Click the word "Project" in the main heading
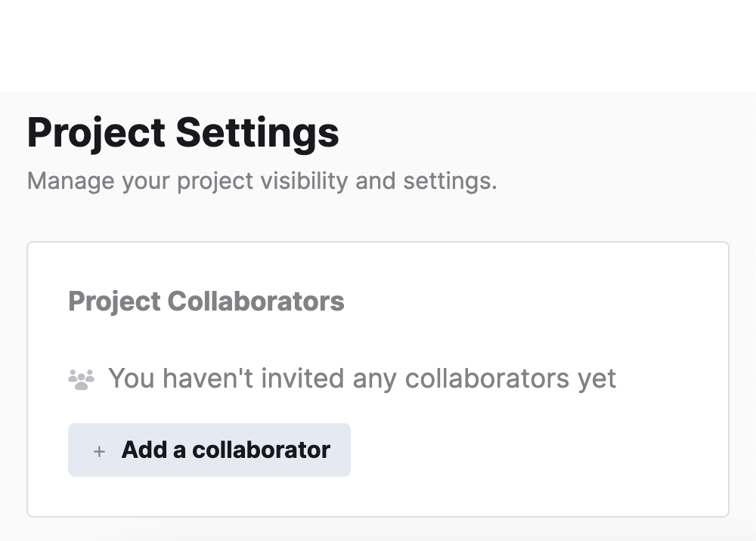The image size is (756, 541). click(x=96, y=133)
